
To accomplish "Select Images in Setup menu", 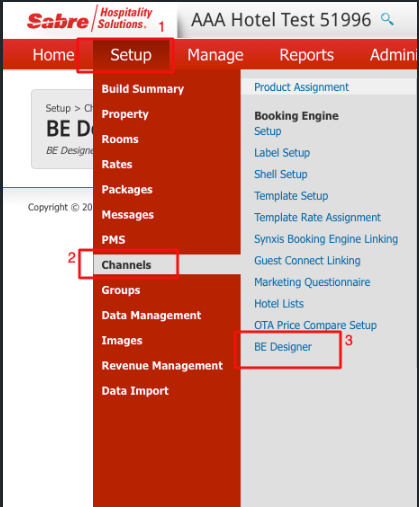I will click(122, 341).
